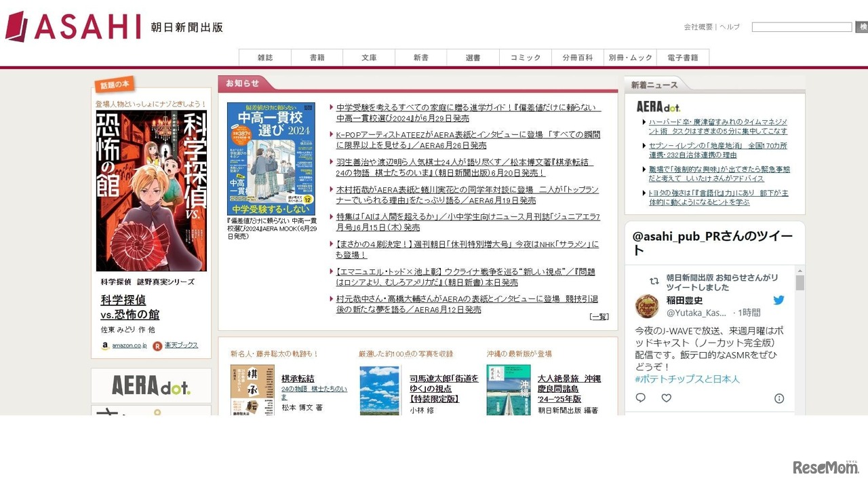
Task: Switch to the コミック navigation tab
Action: tap(526, 58)
